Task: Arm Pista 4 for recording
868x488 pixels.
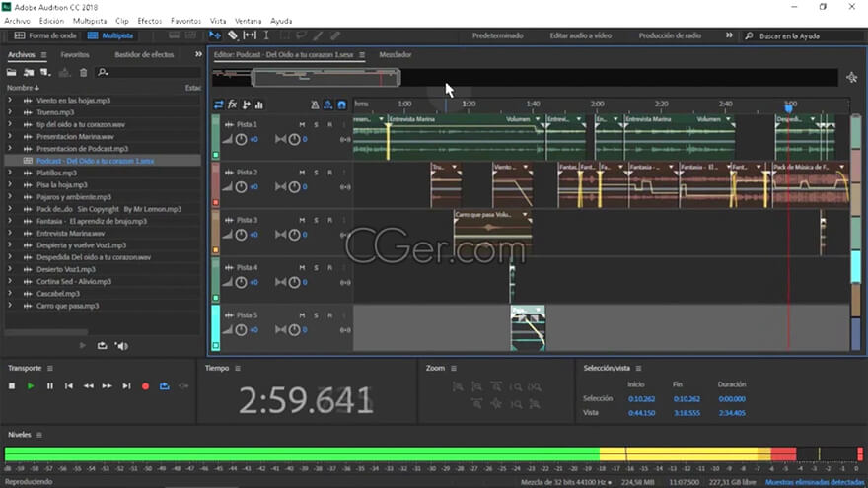Action: 329,268
